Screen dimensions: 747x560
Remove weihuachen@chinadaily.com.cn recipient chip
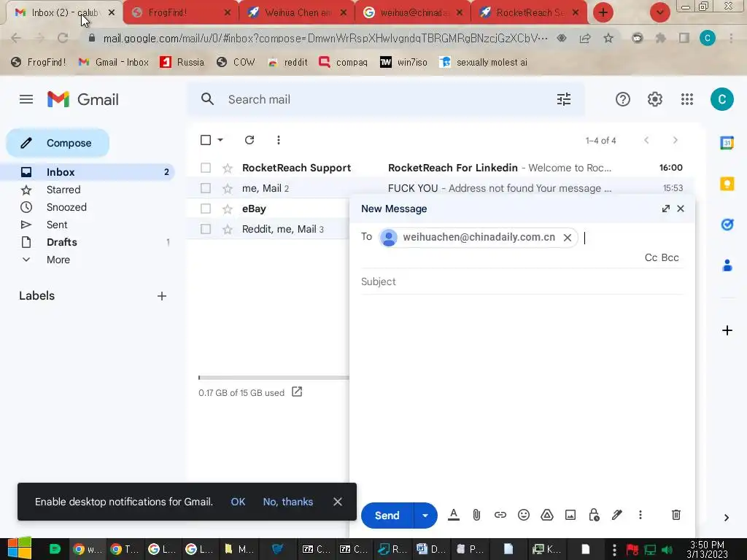click(567, 238)
